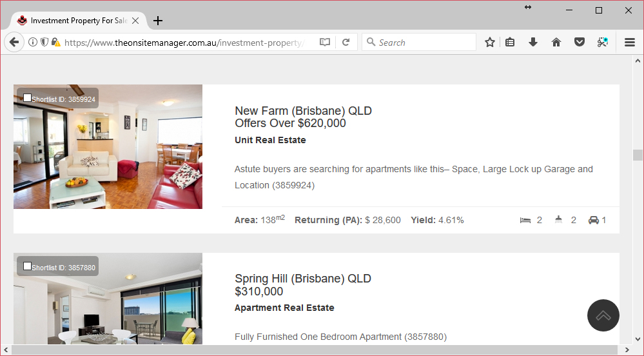Click the '$310,000' price text
The image size is (644, 356).
(x=259, y=292)
